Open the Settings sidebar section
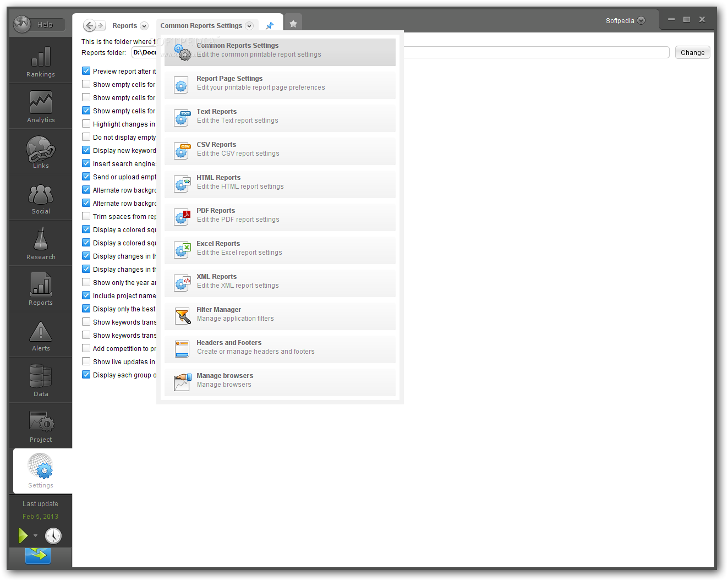 pyautogui.click(x=42, y=471)
